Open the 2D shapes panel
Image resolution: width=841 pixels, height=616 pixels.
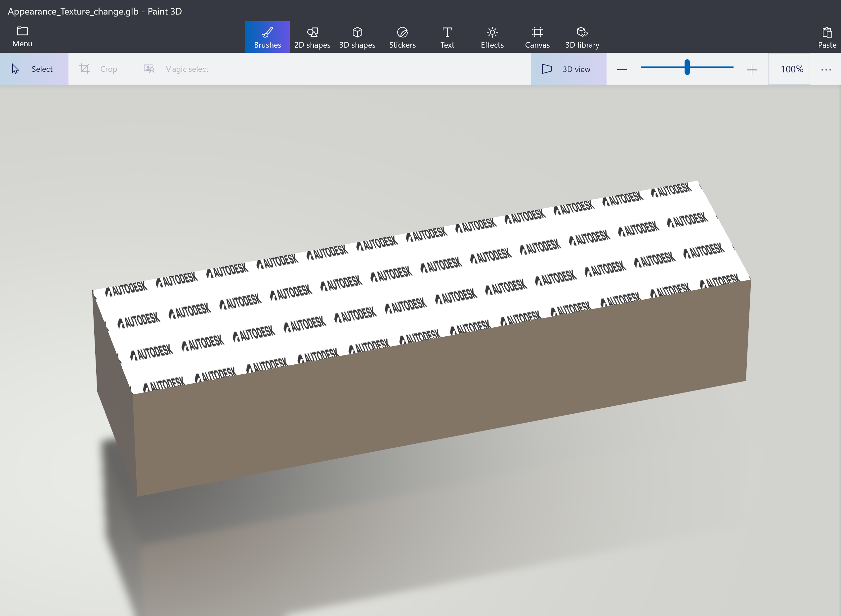pyautogui.click(x=313, y=37)
